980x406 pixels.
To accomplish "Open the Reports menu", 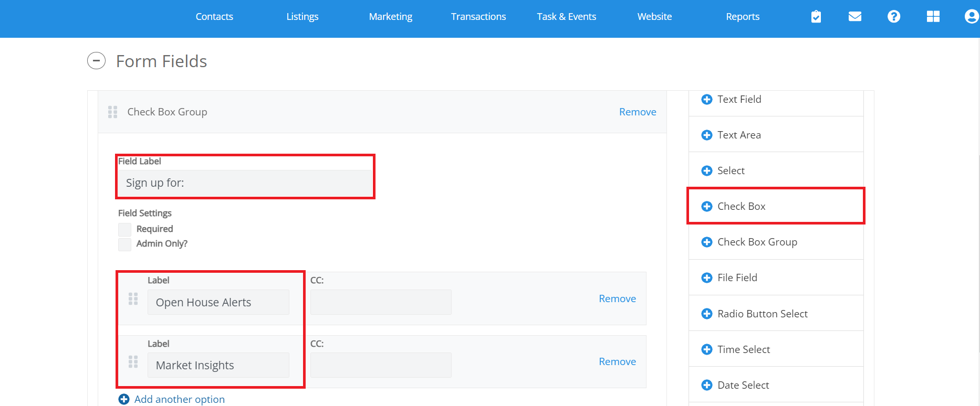I will 742,17.
